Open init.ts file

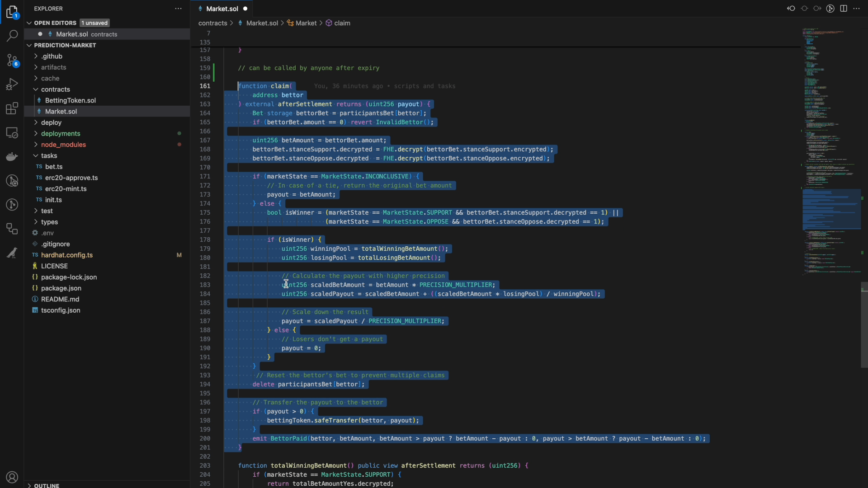(x=53, y=200)
